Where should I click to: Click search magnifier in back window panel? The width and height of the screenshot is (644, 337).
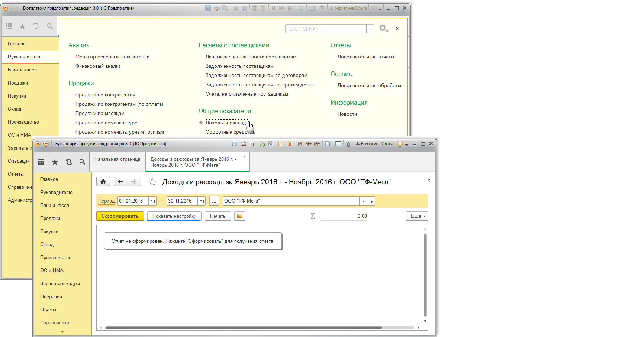click(50, 26)
